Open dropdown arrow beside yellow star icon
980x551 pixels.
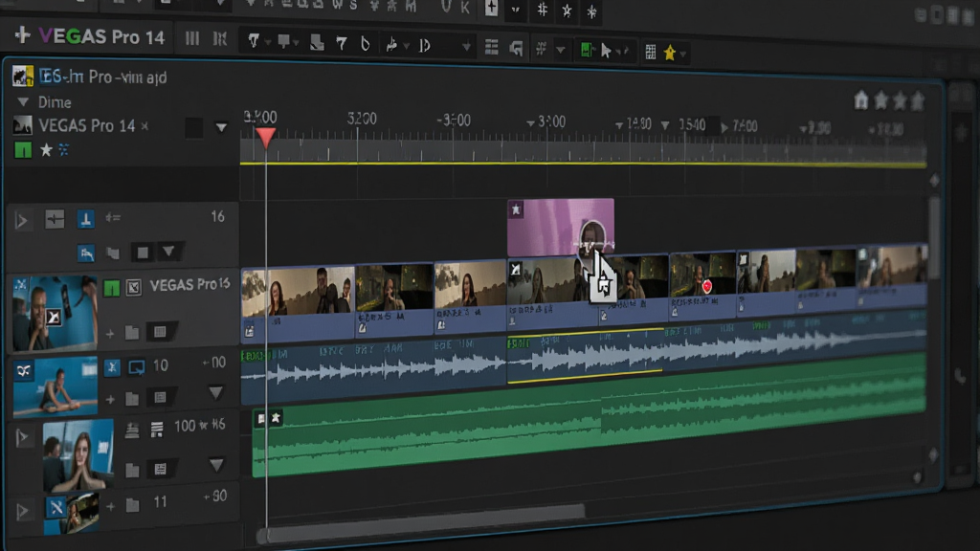683,55
